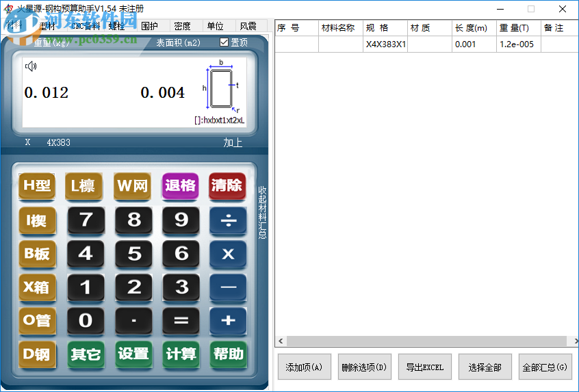Screen dimensions: 579x392
Task: Click the 规格 column header
Action: [x=385, y=27]
